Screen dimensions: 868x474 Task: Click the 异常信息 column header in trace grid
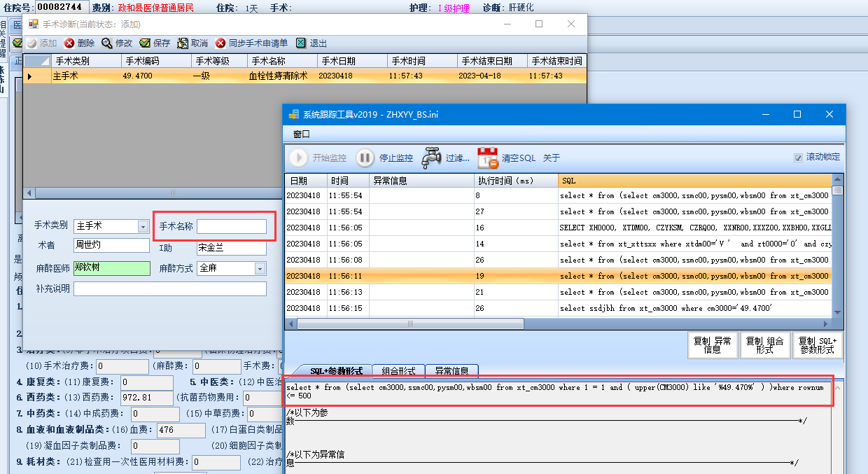click(421, 181)
